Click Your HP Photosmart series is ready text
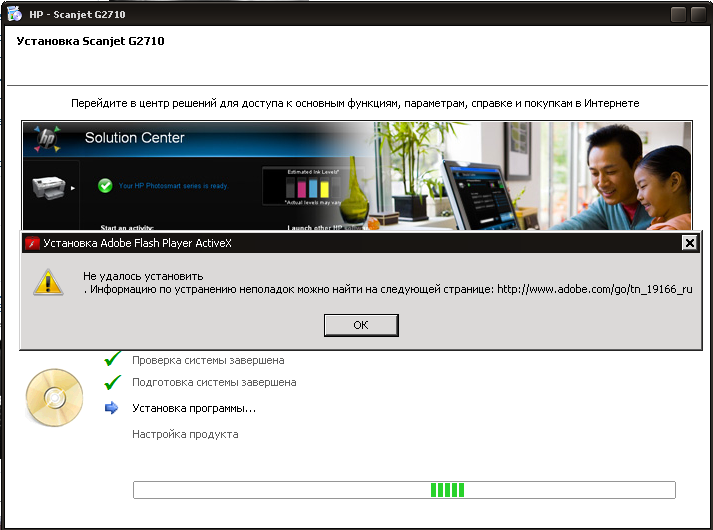The height and width of the screenshot is (530, 713). 173,185
